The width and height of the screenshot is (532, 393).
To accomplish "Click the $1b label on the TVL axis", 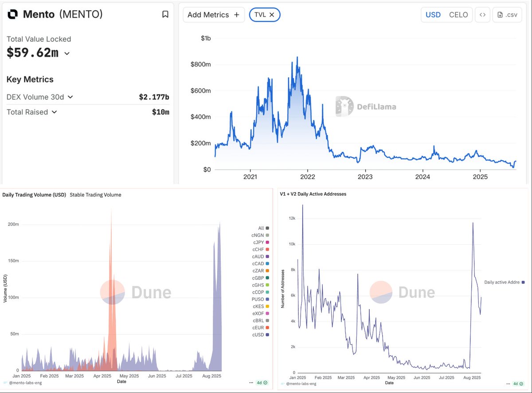I will 206,39.
